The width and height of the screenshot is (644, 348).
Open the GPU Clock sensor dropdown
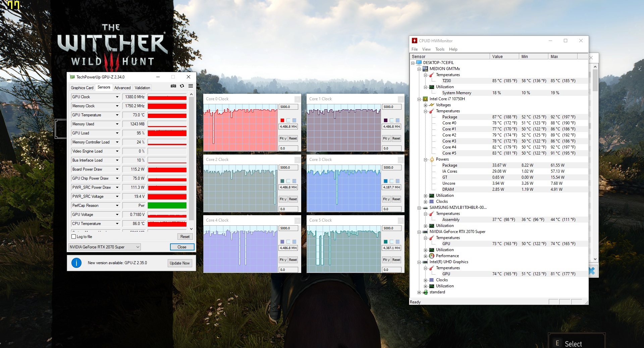(x=117, y=97)
